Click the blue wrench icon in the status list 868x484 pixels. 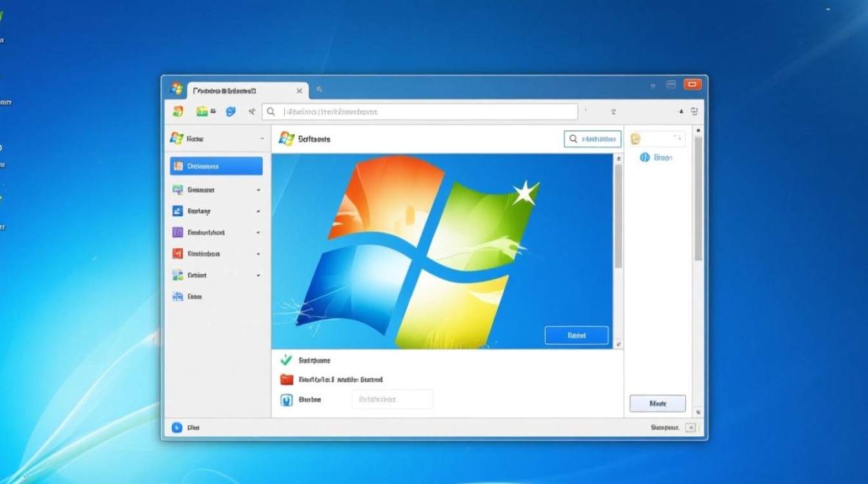285,399
